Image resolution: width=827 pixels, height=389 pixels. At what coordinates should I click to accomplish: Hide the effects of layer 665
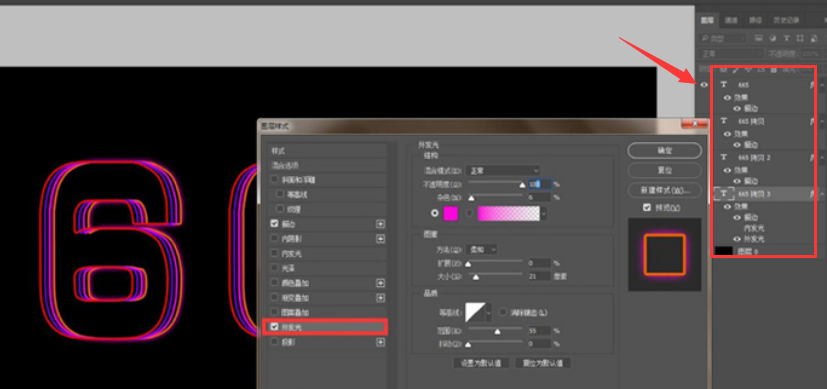click(728, 98)
